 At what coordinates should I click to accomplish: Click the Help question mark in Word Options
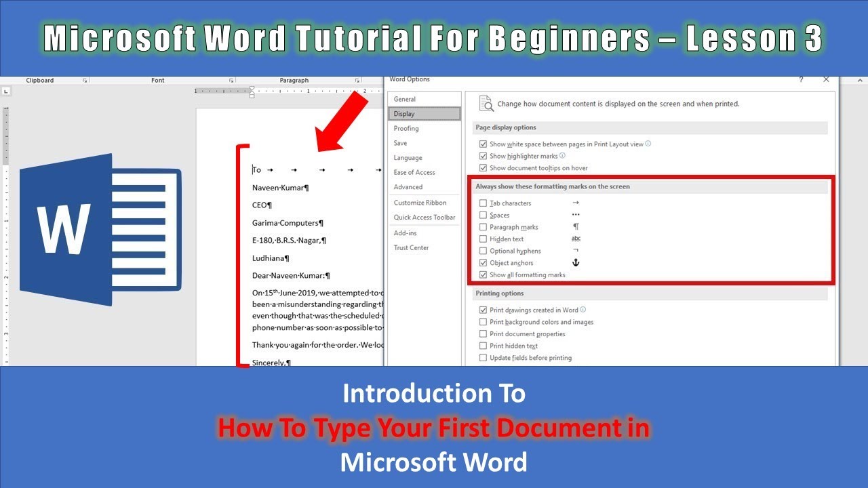pos(801,80)
